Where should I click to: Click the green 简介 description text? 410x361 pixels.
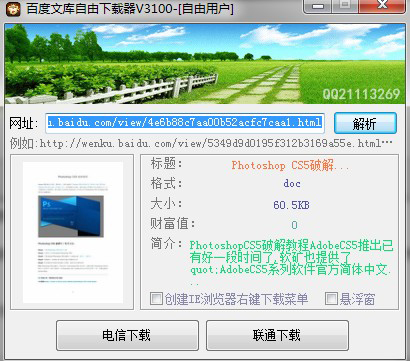(x=292, y=262)
